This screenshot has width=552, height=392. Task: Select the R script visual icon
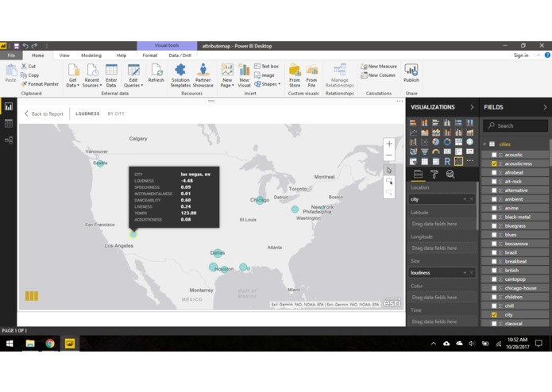[x=447, y=161]
